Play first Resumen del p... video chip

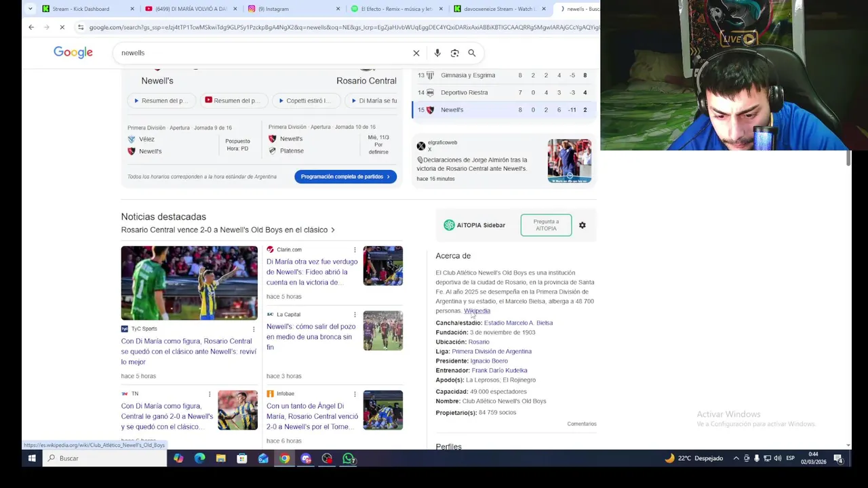click(x=161, y=100)
